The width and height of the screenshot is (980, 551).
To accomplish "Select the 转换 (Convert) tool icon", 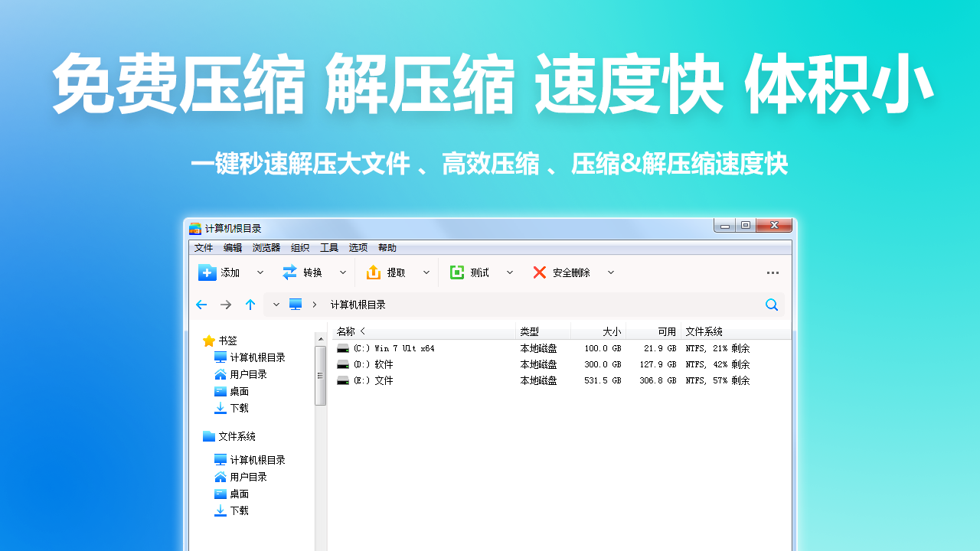I will pyautogui.click(x=289, y=272).
